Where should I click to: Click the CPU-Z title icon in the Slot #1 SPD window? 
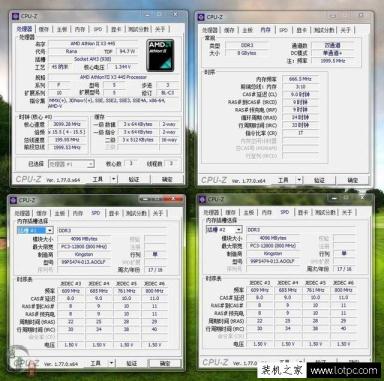13,200
